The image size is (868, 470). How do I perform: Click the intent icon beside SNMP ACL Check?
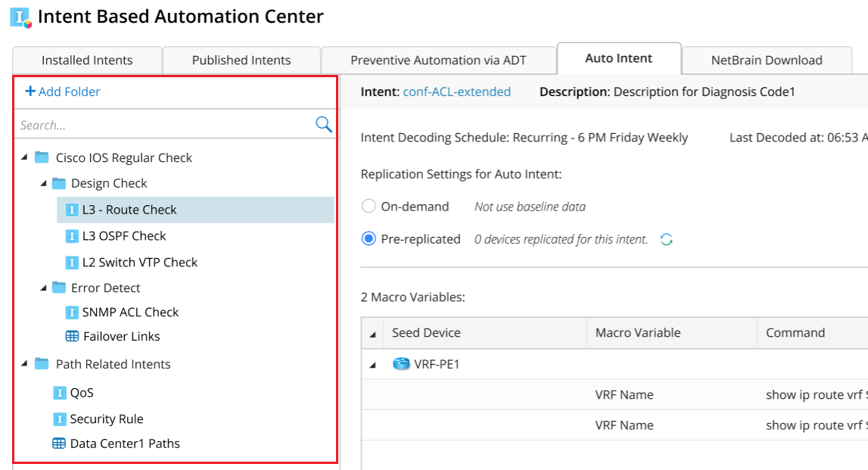[x=72, y=313]
